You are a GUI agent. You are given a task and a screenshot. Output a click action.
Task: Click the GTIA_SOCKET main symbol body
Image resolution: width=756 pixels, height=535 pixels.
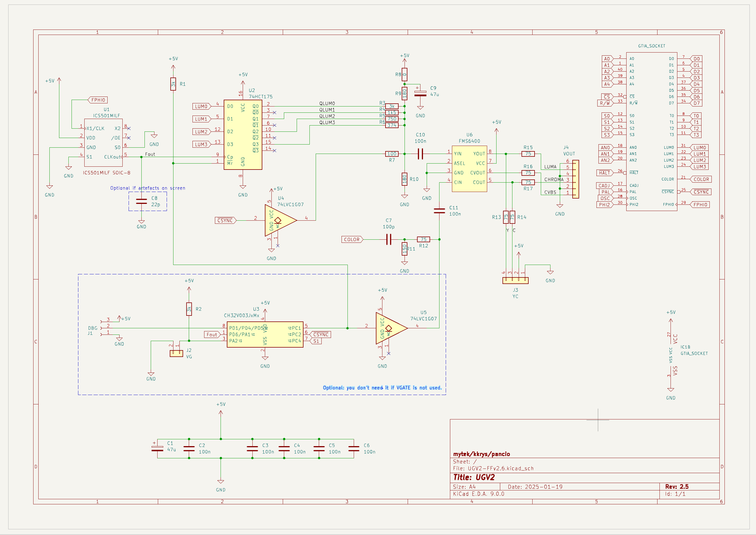[x=651, y=131]
